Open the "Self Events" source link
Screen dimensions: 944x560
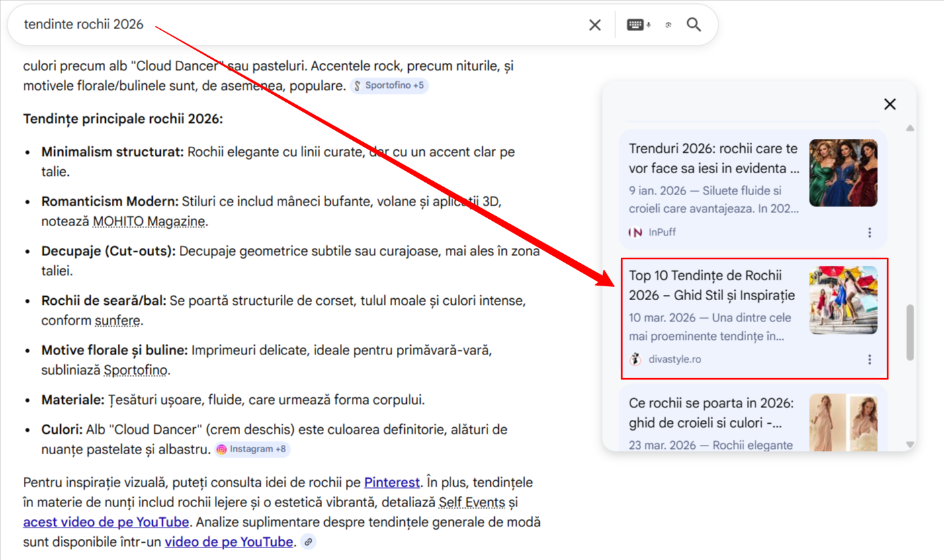(472, 502)
